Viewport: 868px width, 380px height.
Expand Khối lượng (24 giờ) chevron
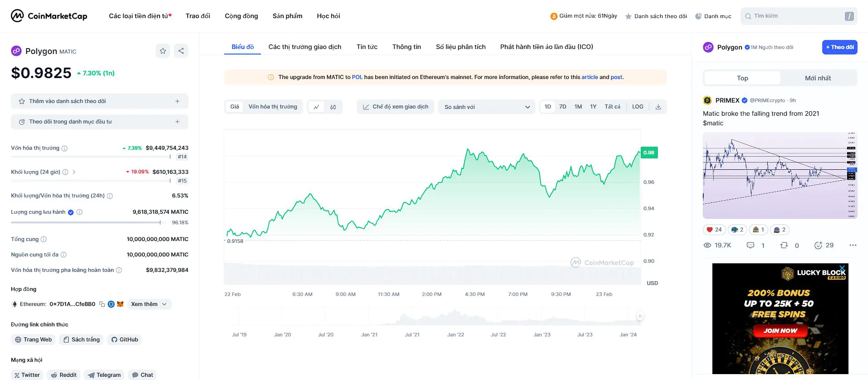pyautogui.click(x=74, y=172)
